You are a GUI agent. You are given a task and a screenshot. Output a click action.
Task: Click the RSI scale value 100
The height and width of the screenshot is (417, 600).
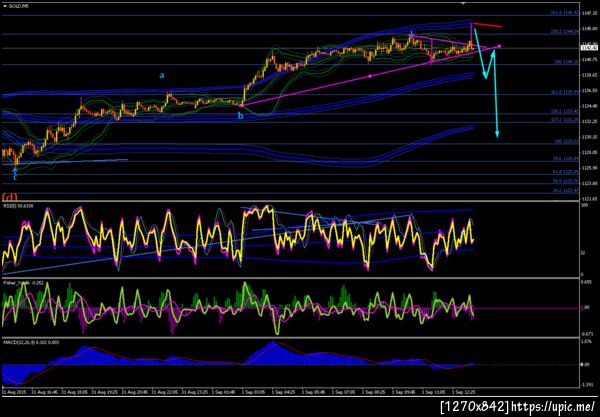coord(584,205)
